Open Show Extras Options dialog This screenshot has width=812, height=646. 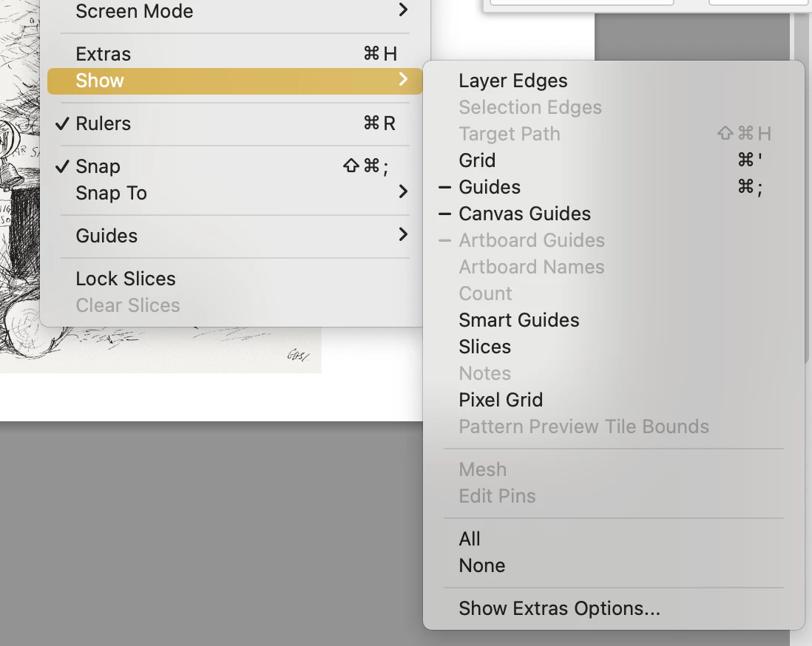(559, 608)
